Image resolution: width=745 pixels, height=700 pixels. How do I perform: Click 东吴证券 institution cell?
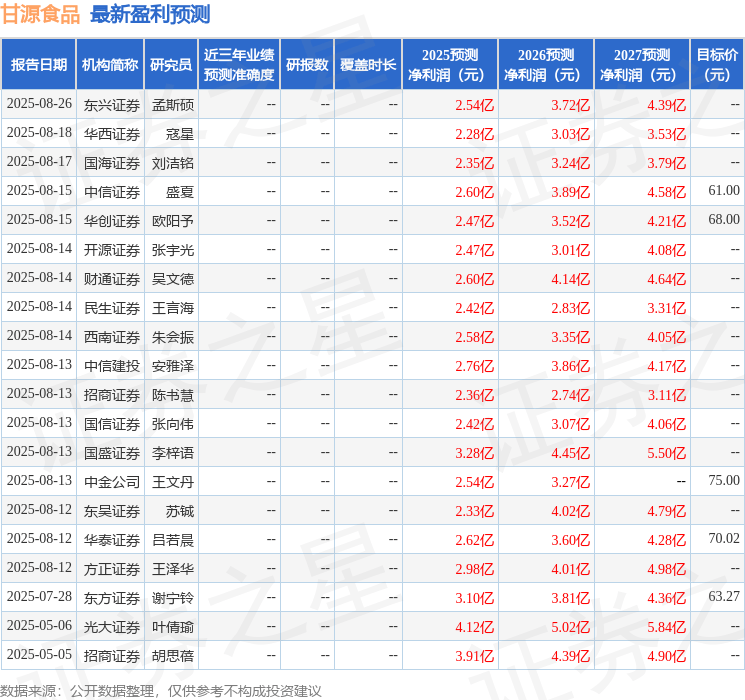click(112, 511)
